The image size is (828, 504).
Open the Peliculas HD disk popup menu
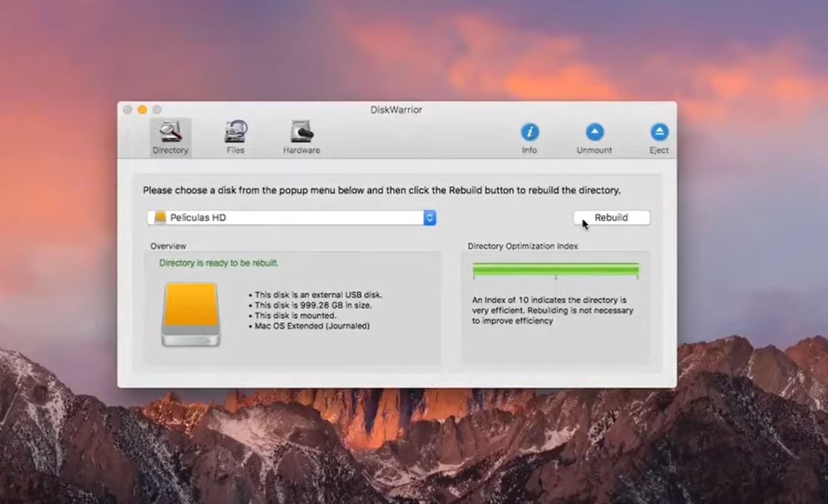tap(291, 218)
